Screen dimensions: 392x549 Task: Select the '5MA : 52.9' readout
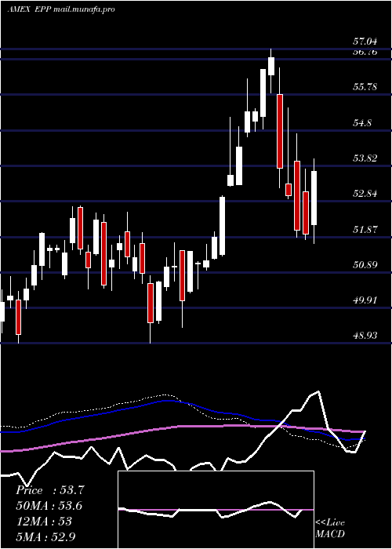tap(46, 536)
